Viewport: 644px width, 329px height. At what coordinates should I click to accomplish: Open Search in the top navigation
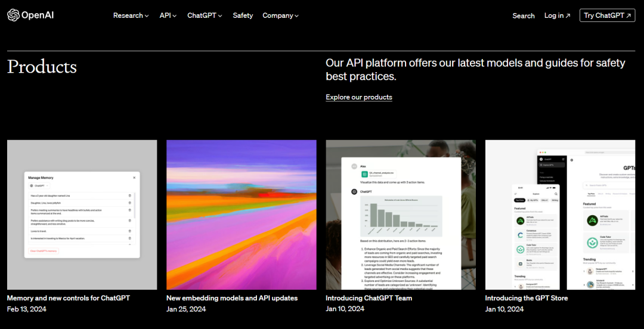click(523, 15)
